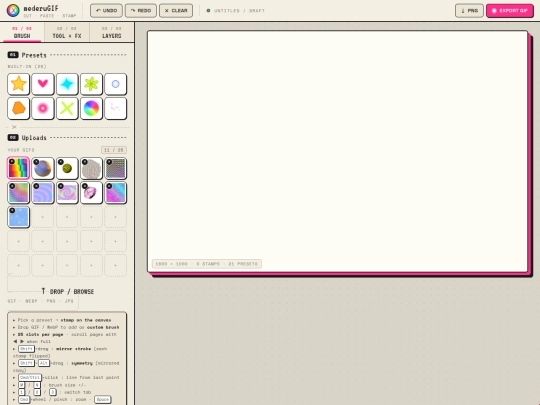
Task: Select the yellow star preset brush
Action: click(18, 84)
